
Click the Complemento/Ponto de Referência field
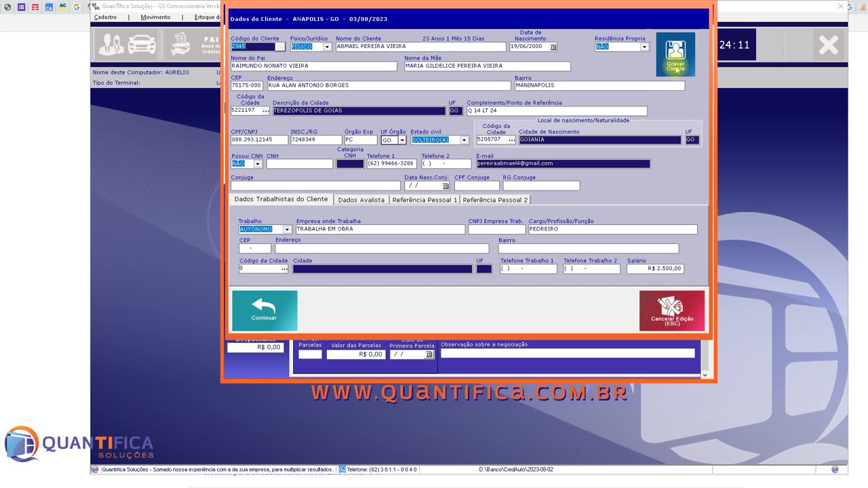(557, 111)
